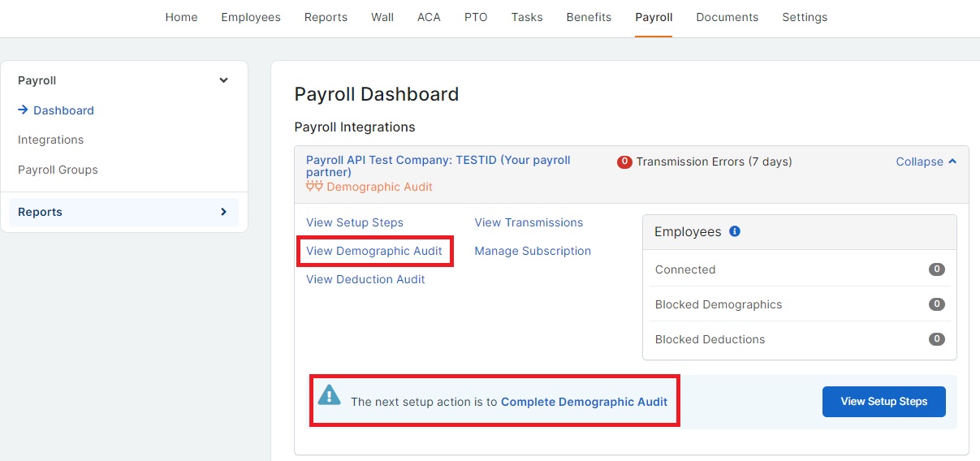The image size is (980, 461).
Task: Open the View Demographic Audit link
Action: point(374,251)
